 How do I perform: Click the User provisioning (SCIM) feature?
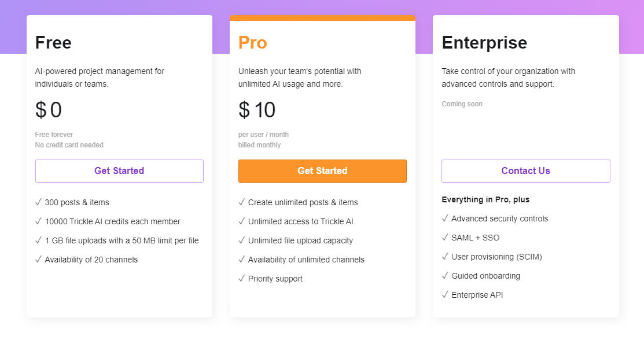tap(496, 257)
